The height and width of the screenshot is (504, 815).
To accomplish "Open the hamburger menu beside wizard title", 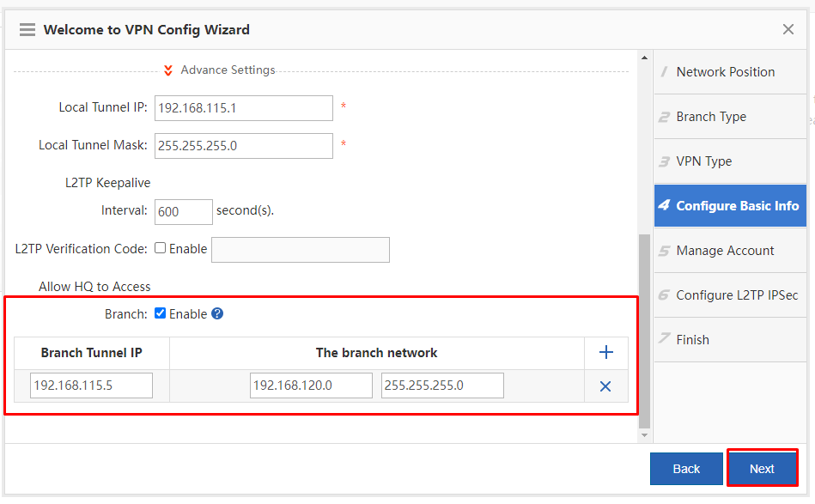I will (x=27, y=29).
